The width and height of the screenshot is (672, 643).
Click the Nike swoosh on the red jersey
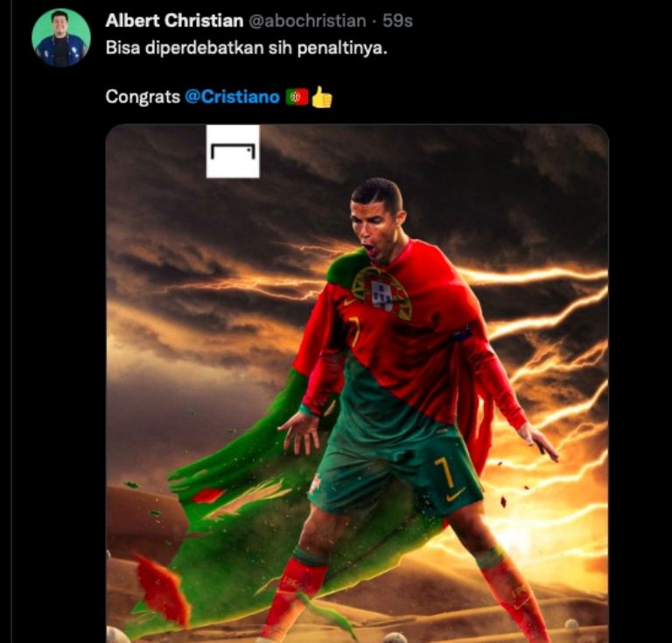coord(349,303)
